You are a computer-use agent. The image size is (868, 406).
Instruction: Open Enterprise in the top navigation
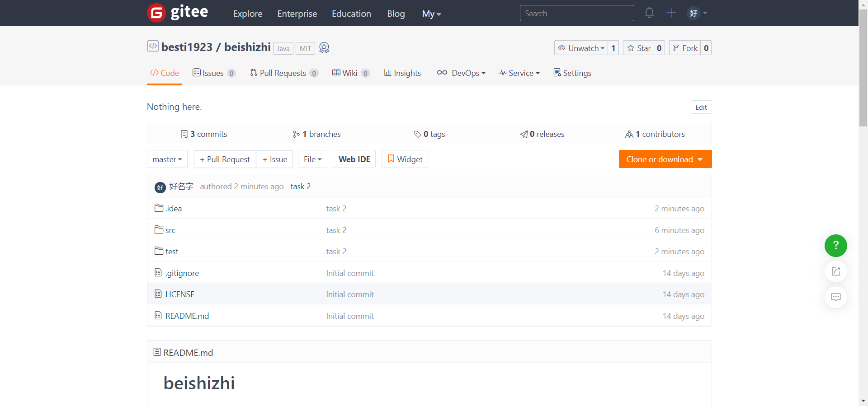click(x=297, y=14)
